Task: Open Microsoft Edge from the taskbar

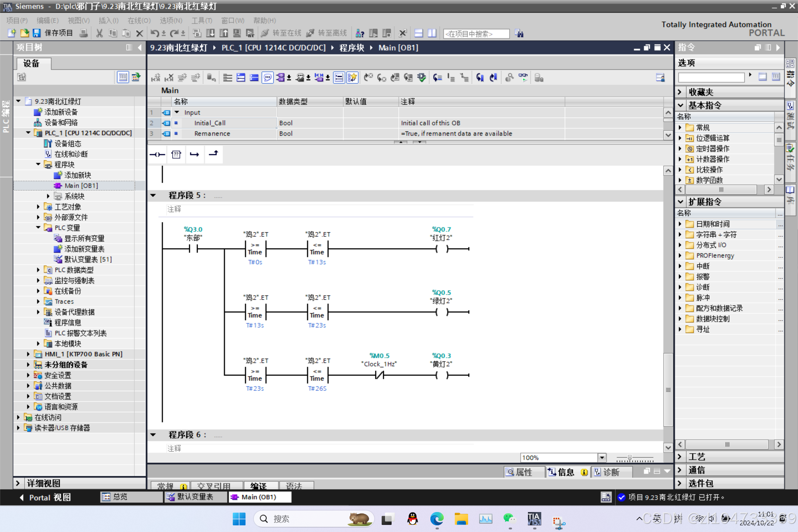Action: [x=437, y=519]
